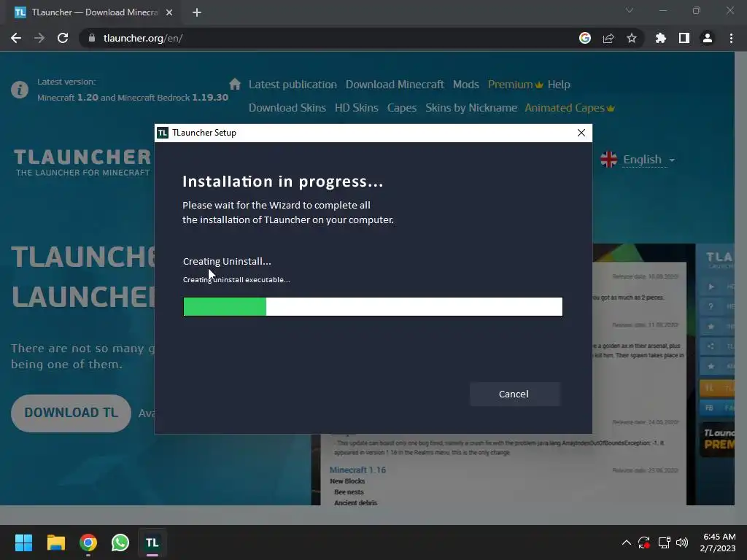The width and height of the screenshot is (747, 560).
Task: Open File Explorer from taskbar
Action: [55, 542]
